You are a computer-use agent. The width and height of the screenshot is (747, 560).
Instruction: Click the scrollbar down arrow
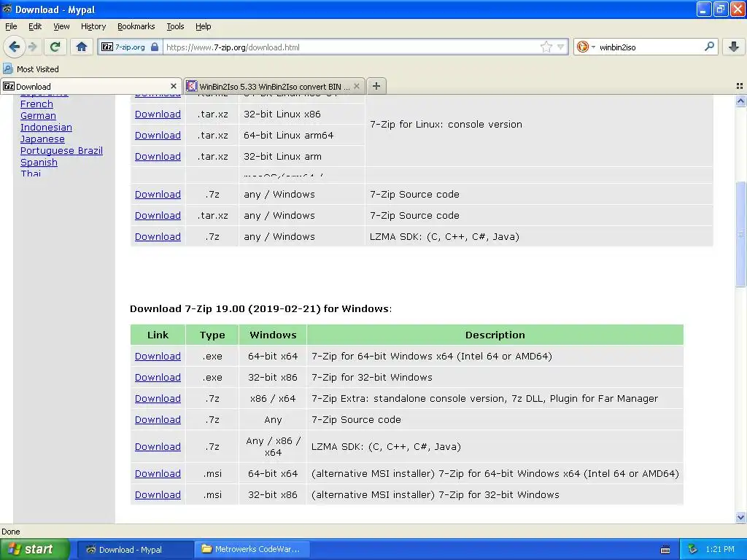(740, 517)
